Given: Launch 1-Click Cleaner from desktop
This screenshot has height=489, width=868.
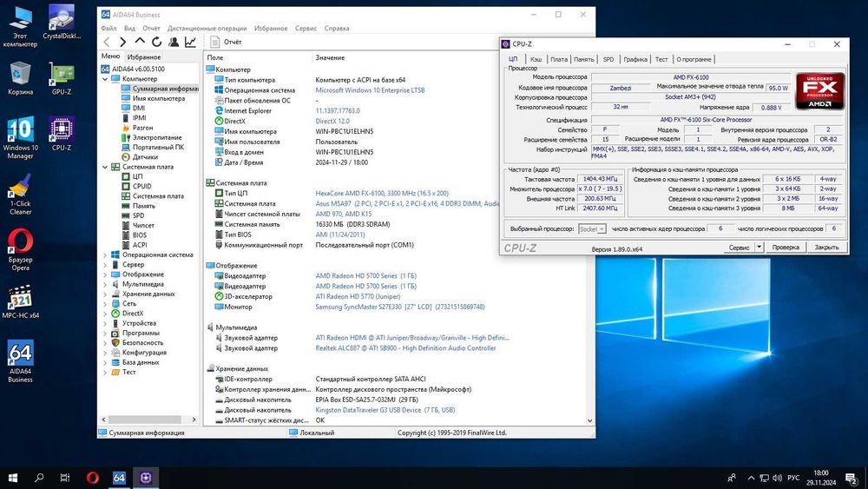Looking at the screenshot, I should (x=21, y=195).
